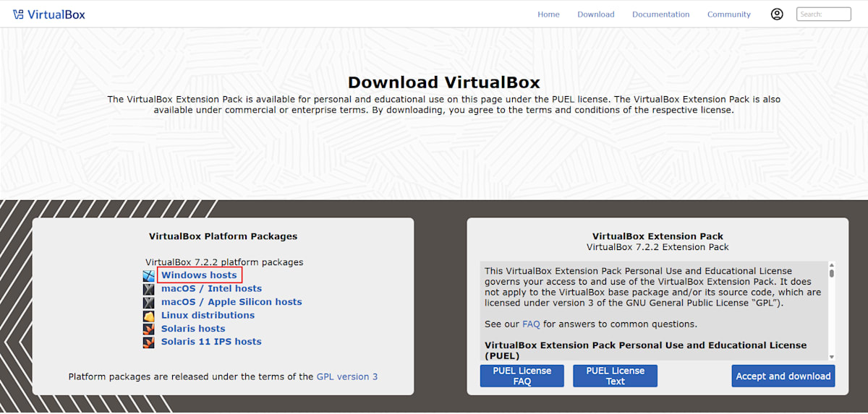
Task: Click the VirtualBox Extension Pack heading
Action: pyautogui.click(x=658, y=236)
